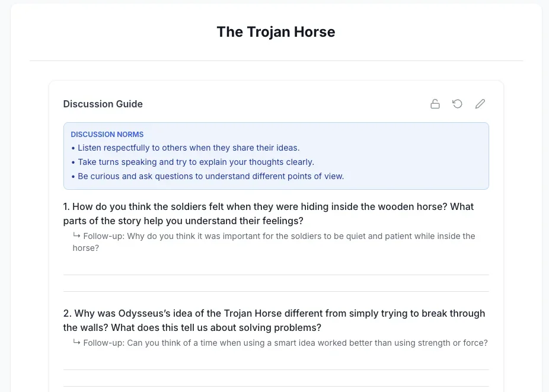Click question 1 about the soldiers' feelings
Viewport: 549px width, 392px height.
click(x=269, y=213)
